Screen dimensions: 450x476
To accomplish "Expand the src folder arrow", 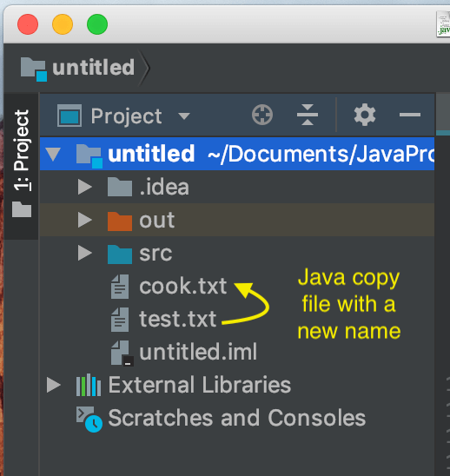I will coord(85,253).
